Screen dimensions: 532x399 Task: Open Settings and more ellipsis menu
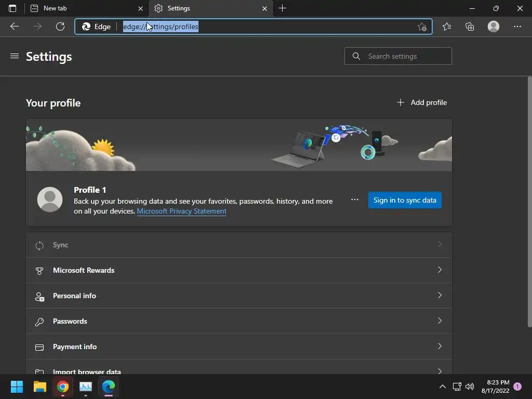pos(517,26)
